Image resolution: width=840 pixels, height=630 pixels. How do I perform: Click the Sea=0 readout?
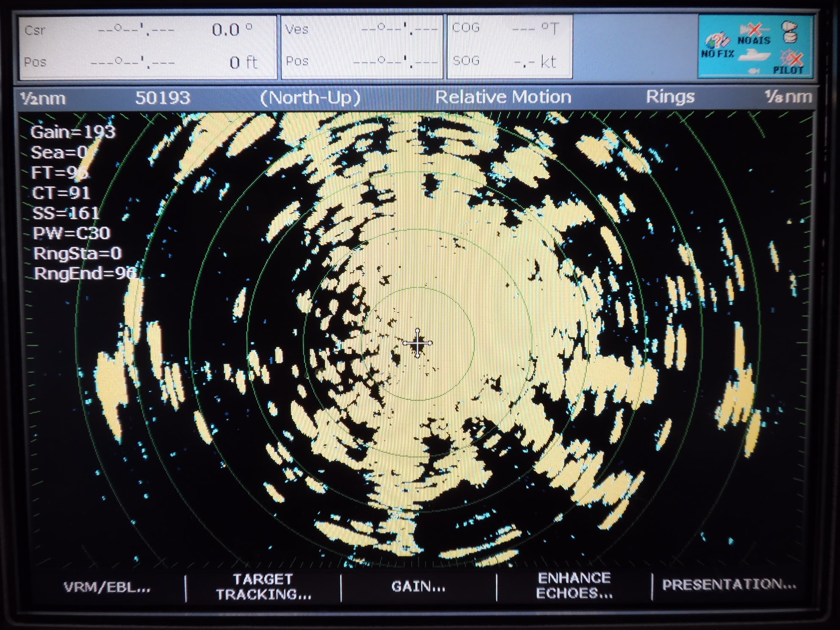tap(59, 152)
